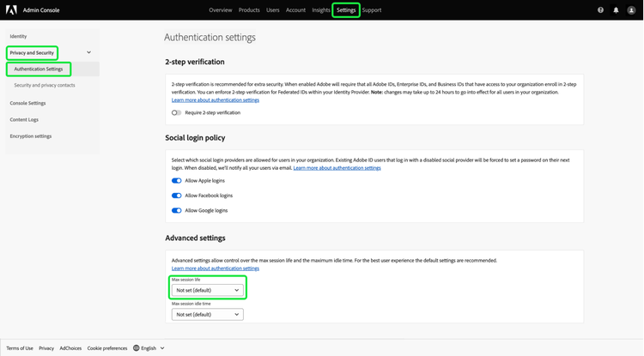This screenshot has width=644, height=356.
Task: Open the user profile avatar icon
Action: point(631,10)
